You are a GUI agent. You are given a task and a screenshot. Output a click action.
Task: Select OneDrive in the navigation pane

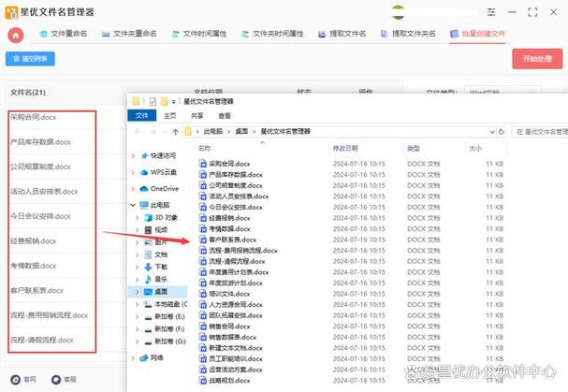[x=159, y=189]
